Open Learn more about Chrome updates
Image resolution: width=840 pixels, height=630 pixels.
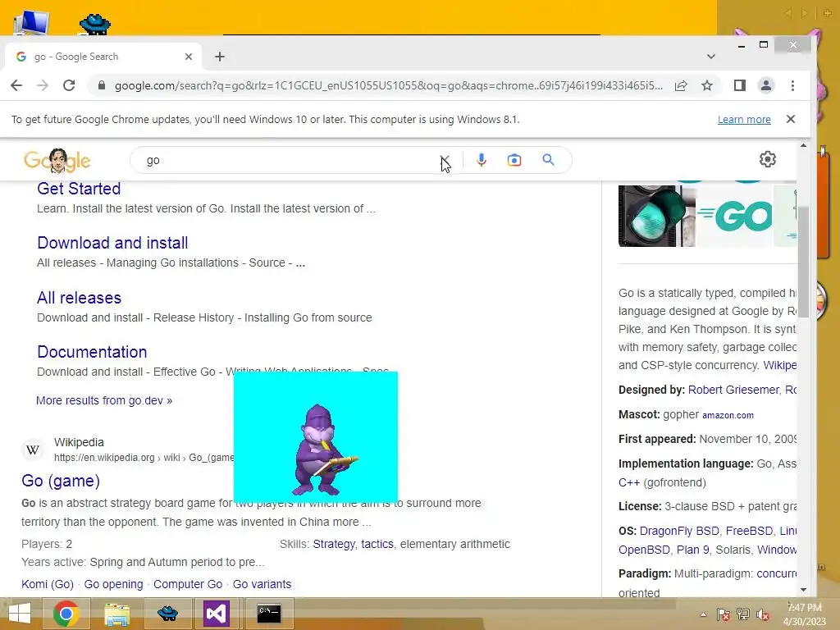pyautogui.click(x=744, y=120)
